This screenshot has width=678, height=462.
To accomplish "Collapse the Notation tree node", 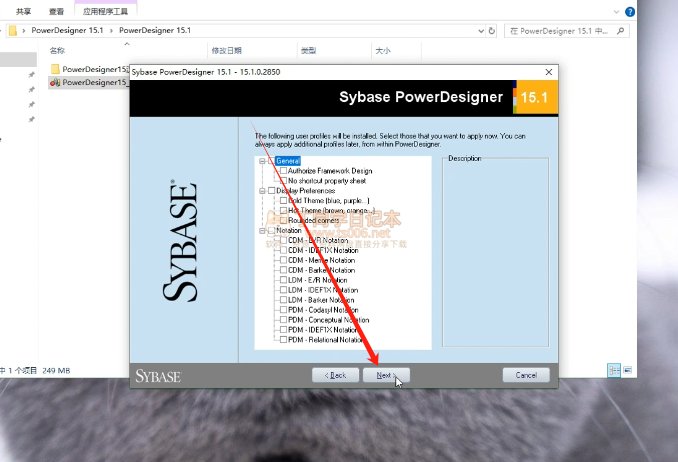I will point(261,230).
